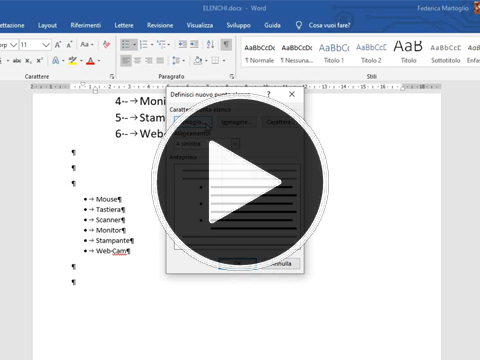Click the red font color button
This screenshot has width=480, height=360.
(x=90, y=61)
